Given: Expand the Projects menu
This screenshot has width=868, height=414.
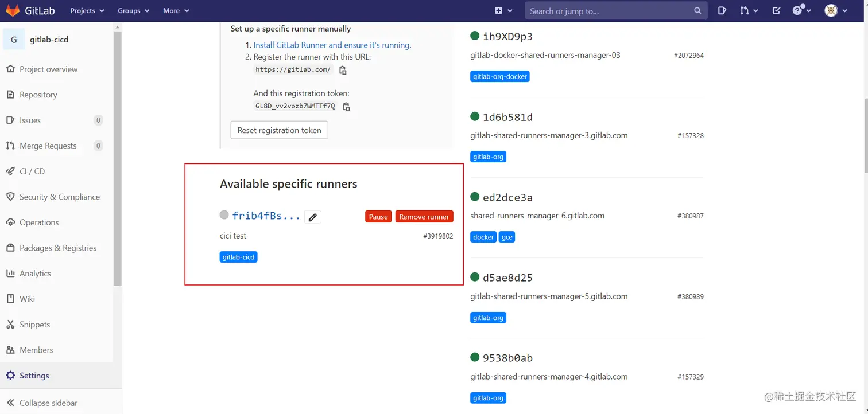Looking at the screenshot, I should pos(87,11).
